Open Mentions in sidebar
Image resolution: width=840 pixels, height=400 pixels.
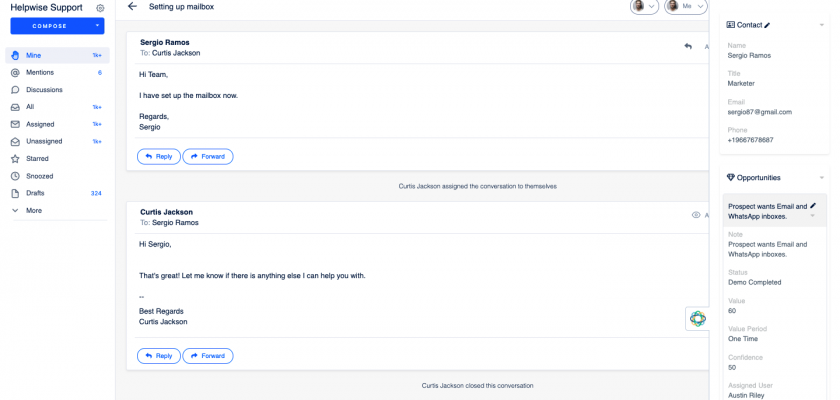coord(40,73)
